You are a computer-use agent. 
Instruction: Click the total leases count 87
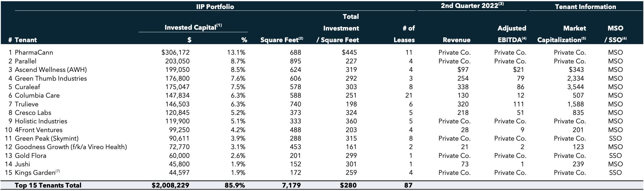tap(408, 185)
